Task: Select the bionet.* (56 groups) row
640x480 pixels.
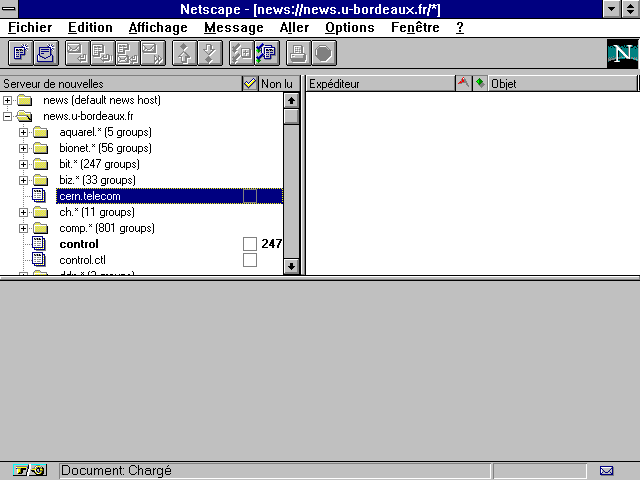Action: point(105,148)
